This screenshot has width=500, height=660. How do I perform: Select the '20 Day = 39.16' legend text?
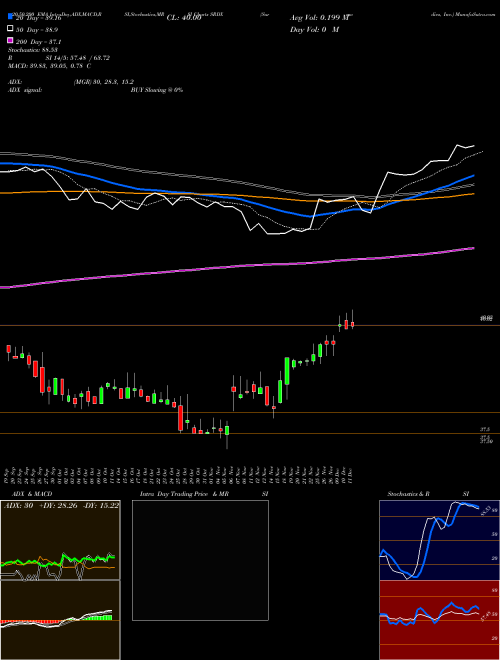[x=39, y=18]
